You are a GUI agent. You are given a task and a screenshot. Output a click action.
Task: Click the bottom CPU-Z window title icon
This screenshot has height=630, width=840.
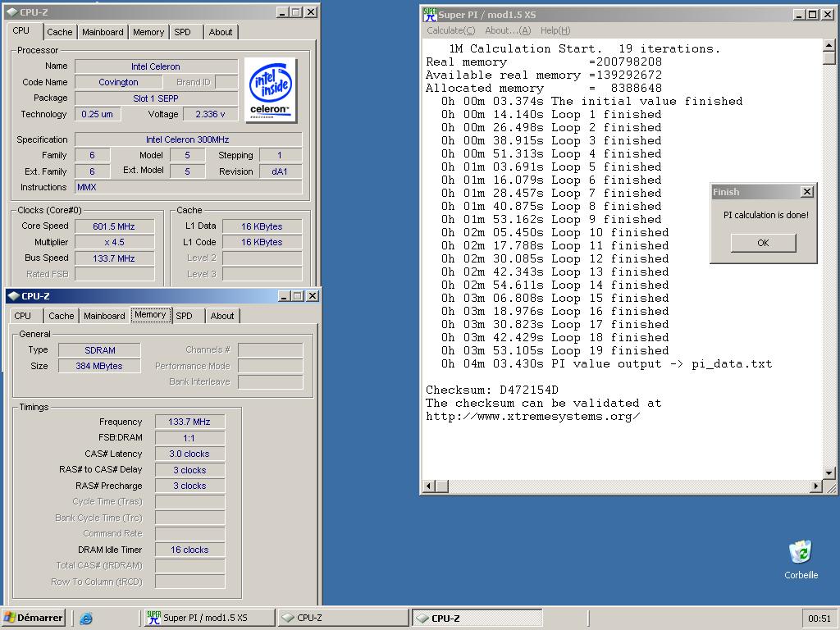[x=14, y=295]
